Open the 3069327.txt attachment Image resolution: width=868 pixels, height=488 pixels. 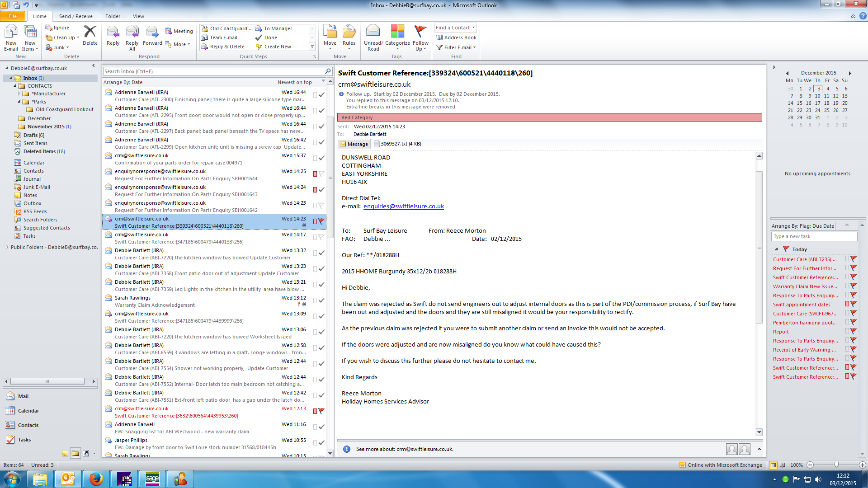point(398,144)
